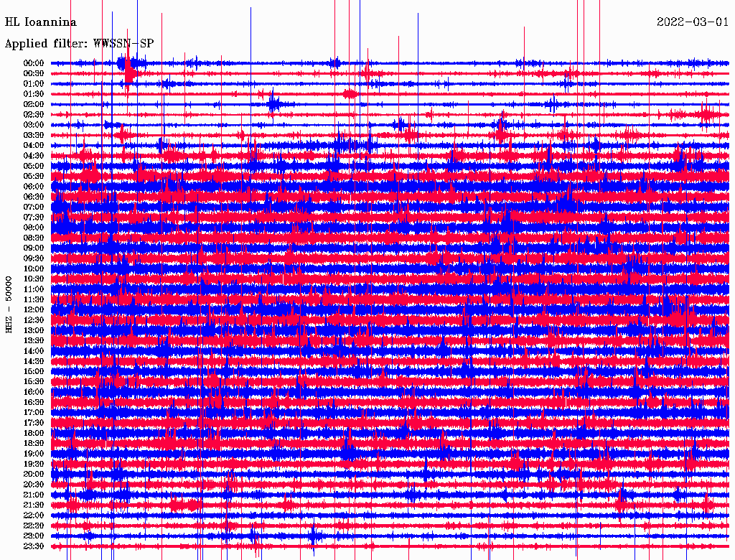Select the 04:30 time row label
735x560 pixels.
34,156
